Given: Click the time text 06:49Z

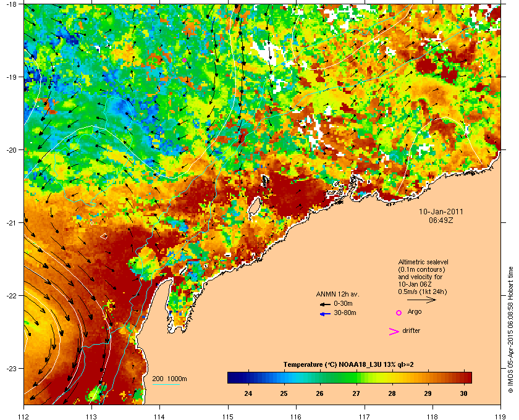Looking at the screenshot, I should (441, 220).
